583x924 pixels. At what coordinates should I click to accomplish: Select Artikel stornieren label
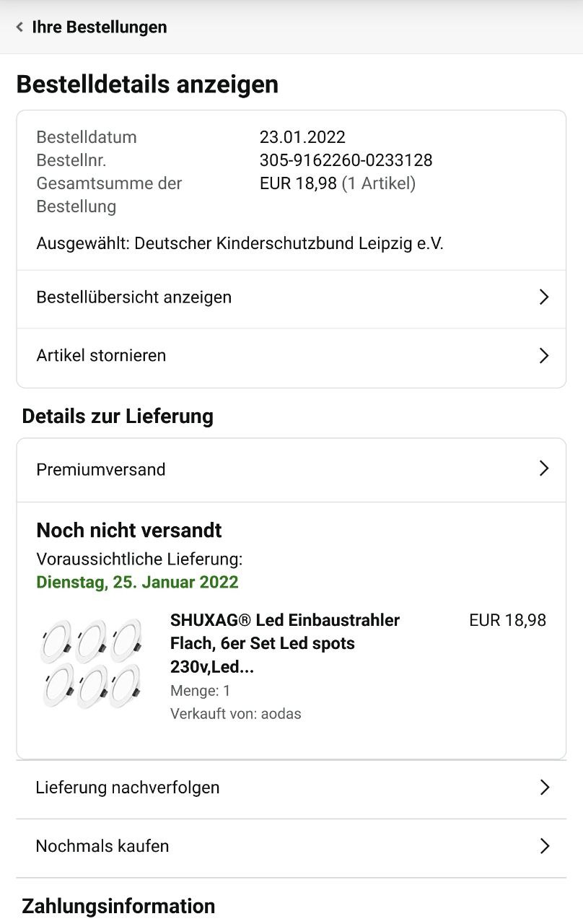pyautogui.click(x=101, y=356)
